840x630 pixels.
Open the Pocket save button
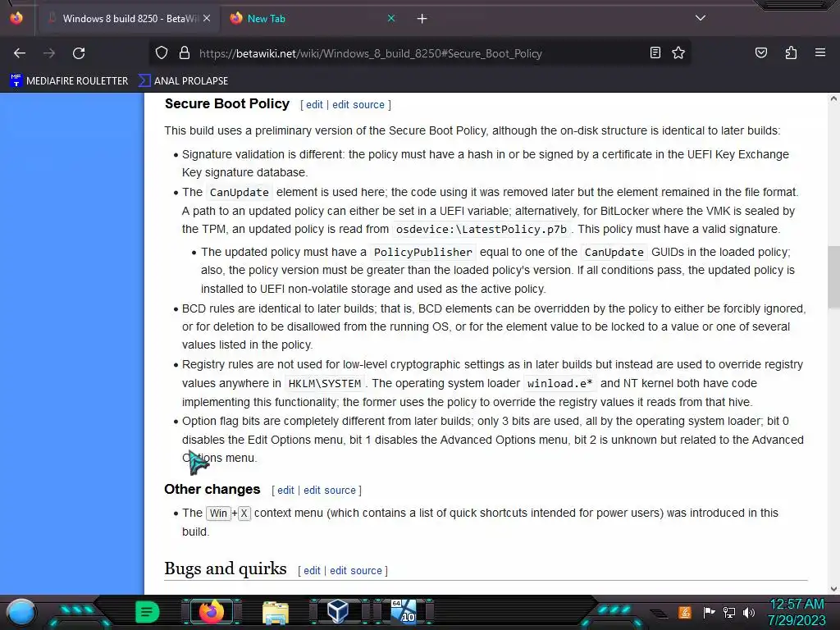(x=760, y=53)
